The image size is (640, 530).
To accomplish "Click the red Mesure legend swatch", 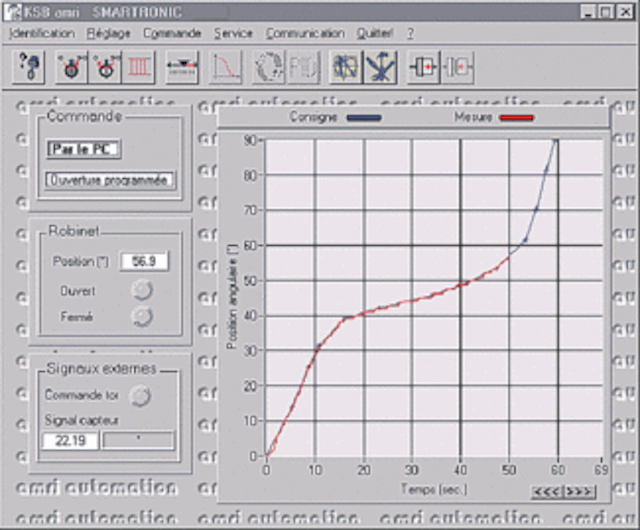I will (517, 118).
